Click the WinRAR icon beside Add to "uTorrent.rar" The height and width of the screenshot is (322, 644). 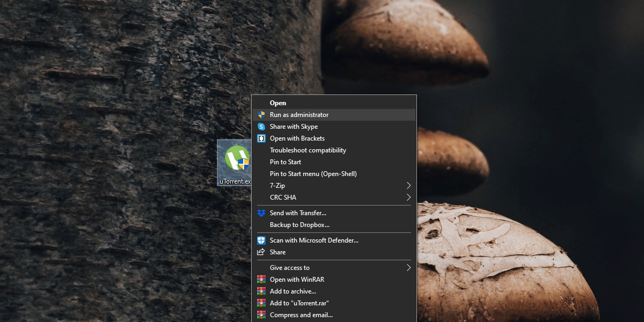pos(261,303)
